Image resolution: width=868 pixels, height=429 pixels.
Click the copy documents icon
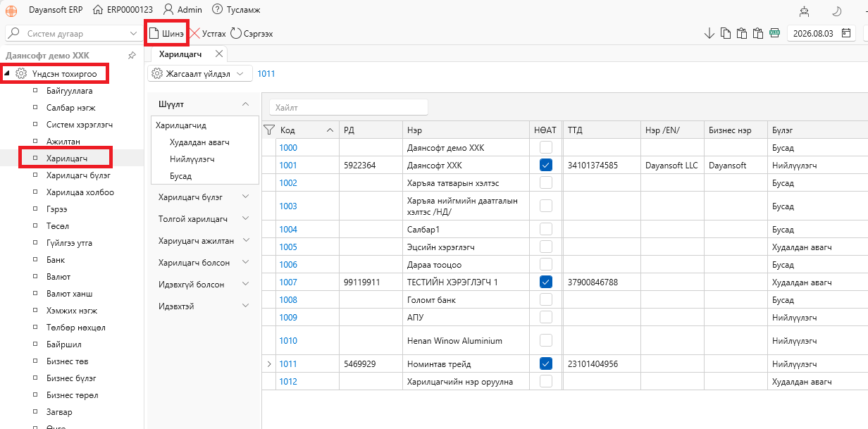point(725,33)
